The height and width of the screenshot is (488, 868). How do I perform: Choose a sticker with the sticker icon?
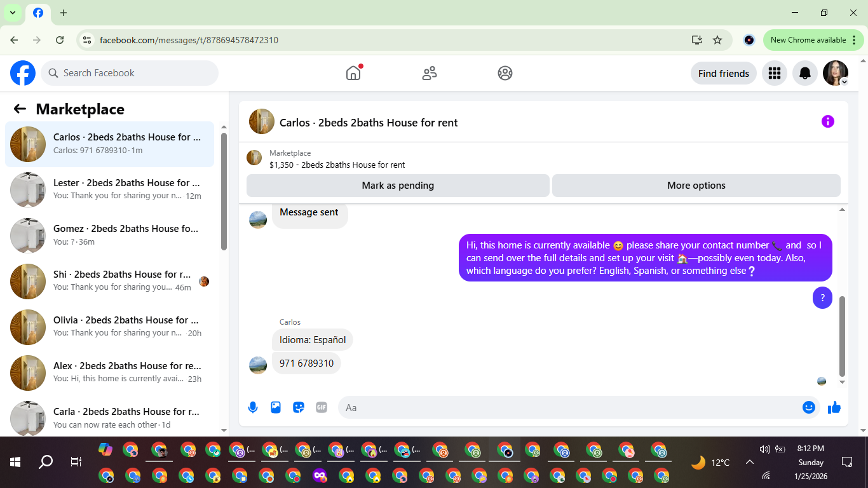click(299, 407)
